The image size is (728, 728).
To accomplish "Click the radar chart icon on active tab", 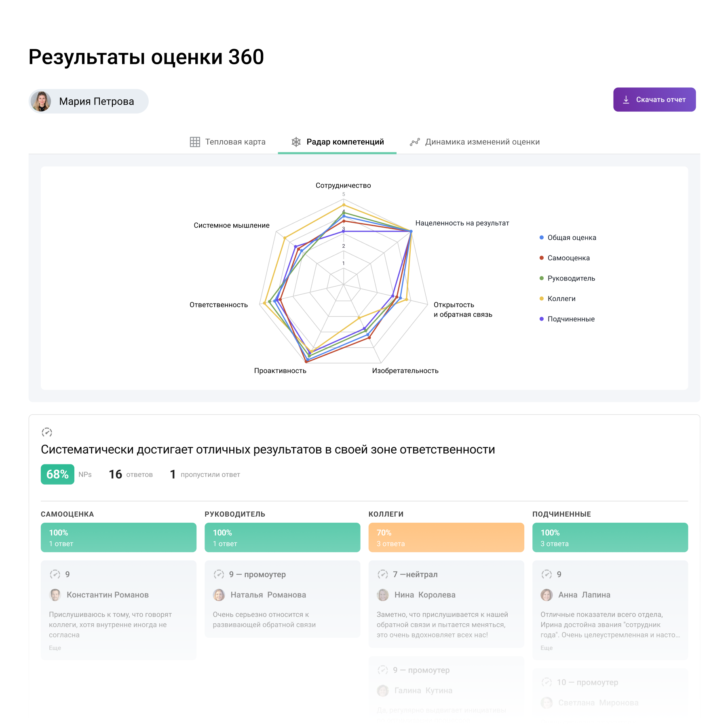I will pos(296,141).
